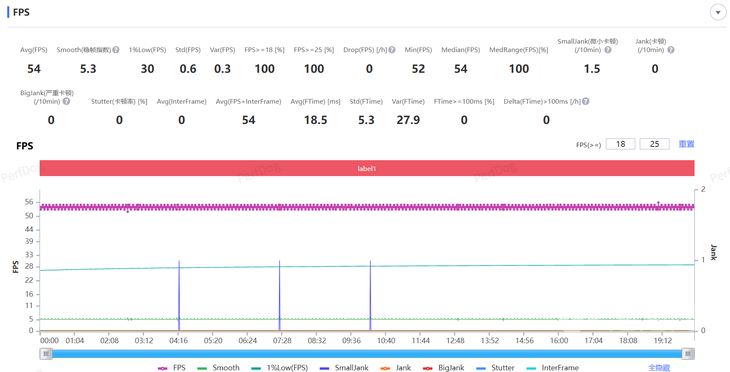Toggle the FPS series in the legend

pos(172,368)
